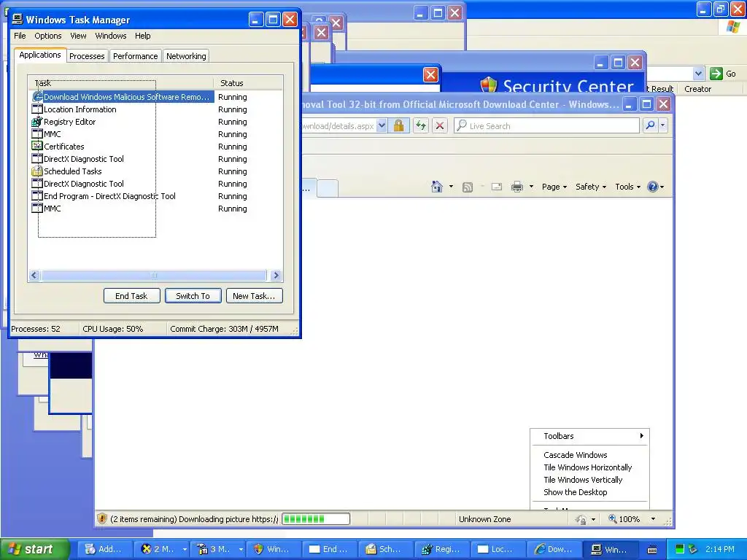Click the Task Manager CPU tray icon
This screenshot has width=747, height=560.
(x=680, y=550)
